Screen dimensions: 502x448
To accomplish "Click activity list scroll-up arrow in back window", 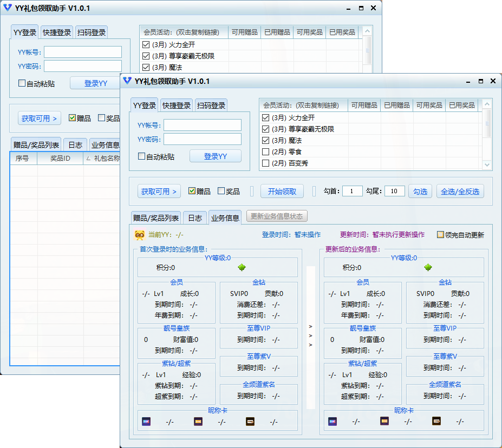I will pos(368,31).
